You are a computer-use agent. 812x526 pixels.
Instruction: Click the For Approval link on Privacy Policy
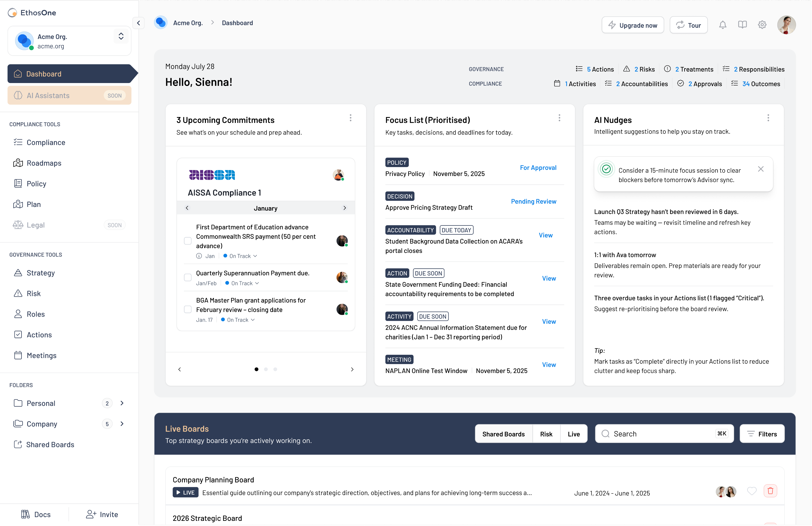click(538, 168)
